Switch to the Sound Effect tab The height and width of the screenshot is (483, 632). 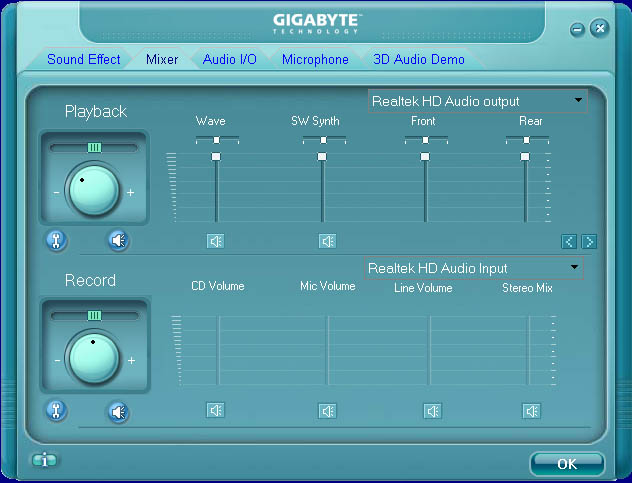coord(83,59)
